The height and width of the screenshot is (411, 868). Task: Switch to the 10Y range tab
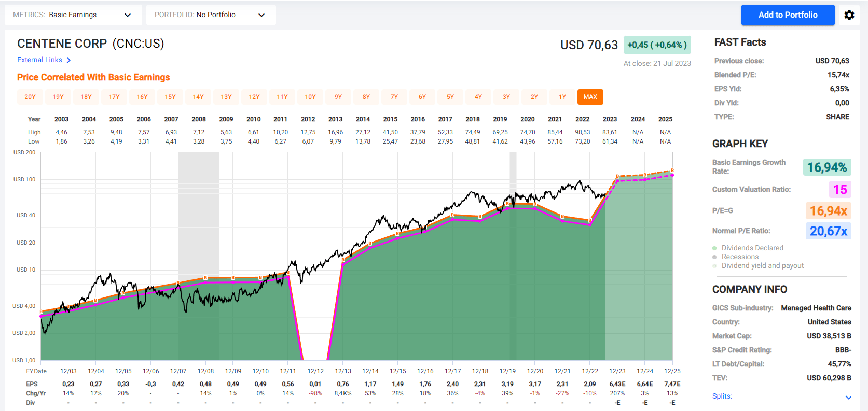[310, 97]
